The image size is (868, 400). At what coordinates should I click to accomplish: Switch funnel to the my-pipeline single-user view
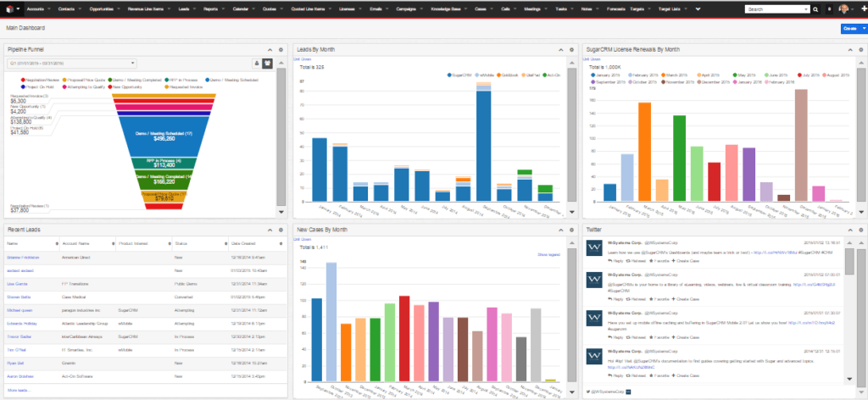point(256,63)
